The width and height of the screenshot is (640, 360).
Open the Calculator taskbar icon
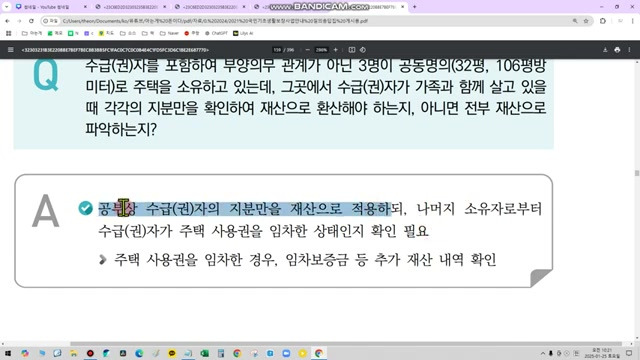coord(221,353)
